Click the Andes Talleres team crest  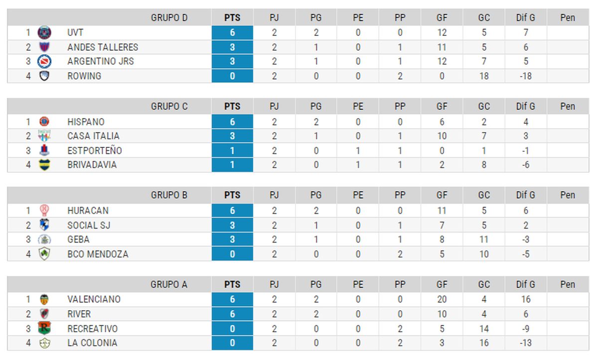coord(44,47)
